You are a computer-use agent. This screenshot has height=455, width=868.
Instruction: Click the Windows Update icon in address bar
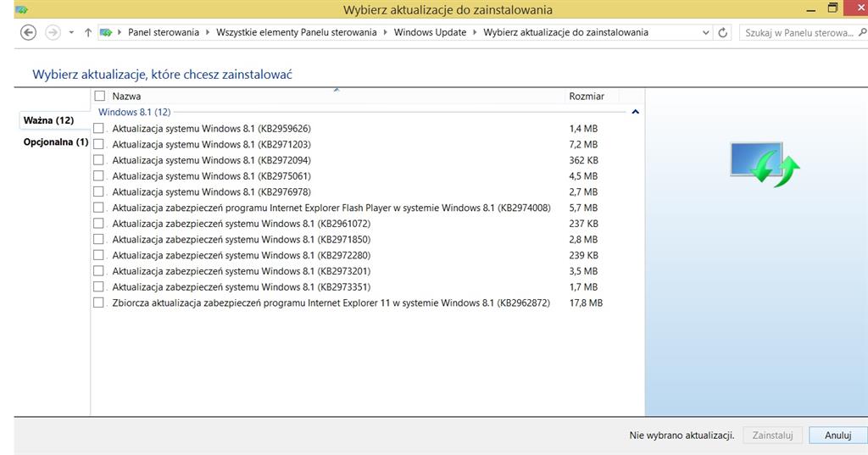(106, 33)
